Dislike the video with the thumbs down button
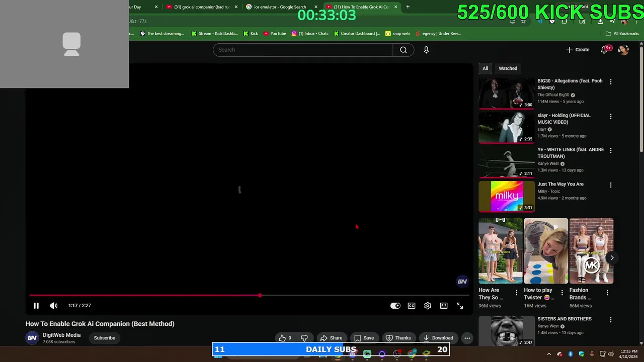 pyautogui.click(x=304, y=338)
